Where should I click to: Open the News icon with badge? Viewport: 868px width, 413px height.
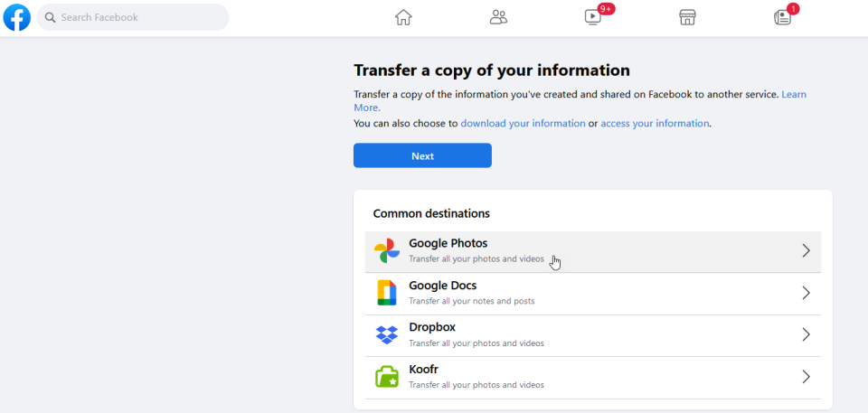[x=781, y=18]
